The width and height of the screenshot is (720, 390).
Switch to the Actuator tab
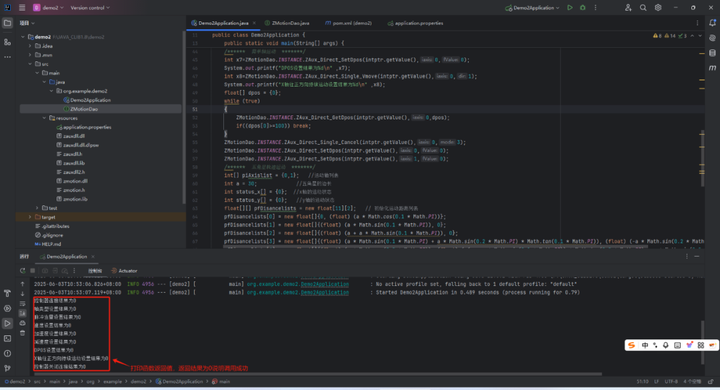coord(124,271)
